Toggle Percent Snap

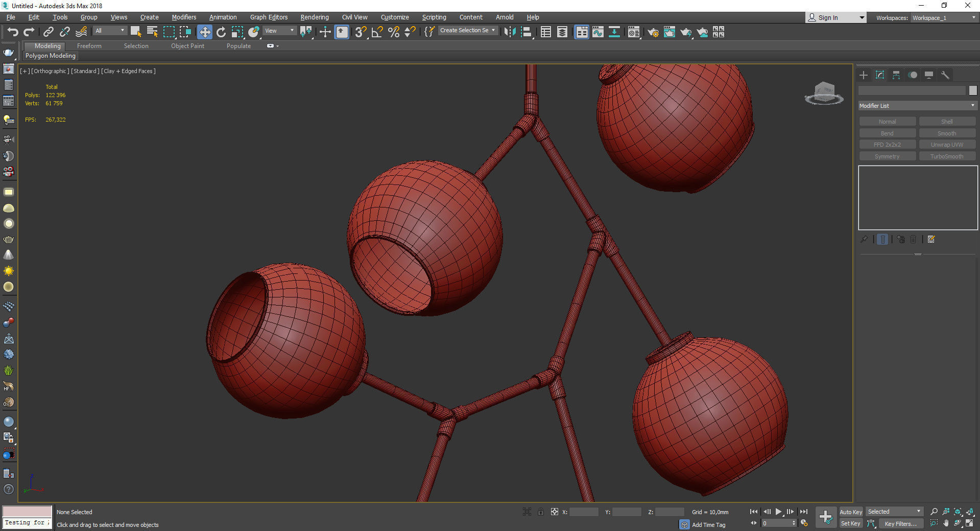point(394,32)
